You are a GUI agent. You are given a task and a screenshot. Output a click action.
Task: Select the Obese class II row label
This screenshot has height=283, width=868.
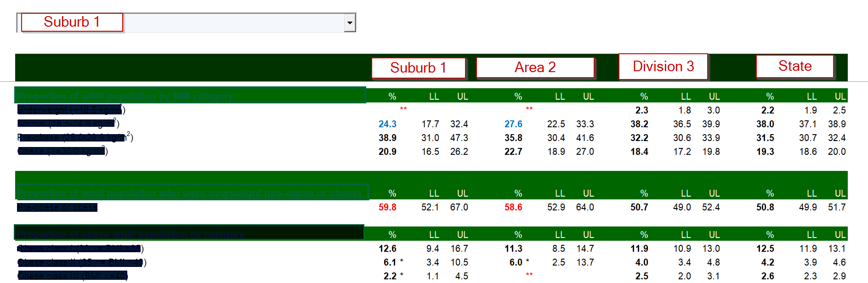pyautogui.click(x=82, y=262)
